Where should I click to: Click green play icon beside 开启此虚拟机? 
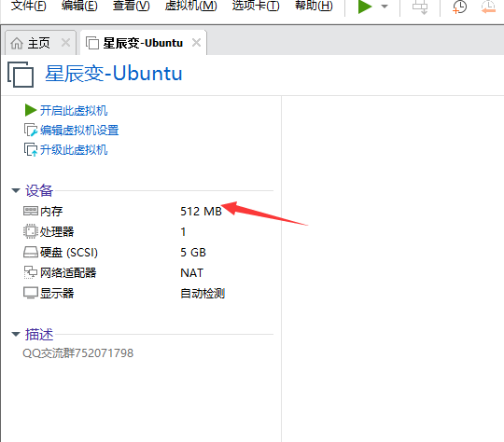[31, 110]
